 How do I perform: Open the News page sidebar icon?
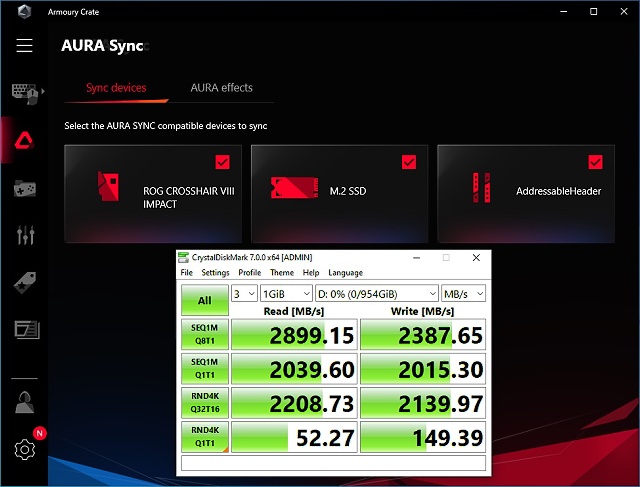27,330
